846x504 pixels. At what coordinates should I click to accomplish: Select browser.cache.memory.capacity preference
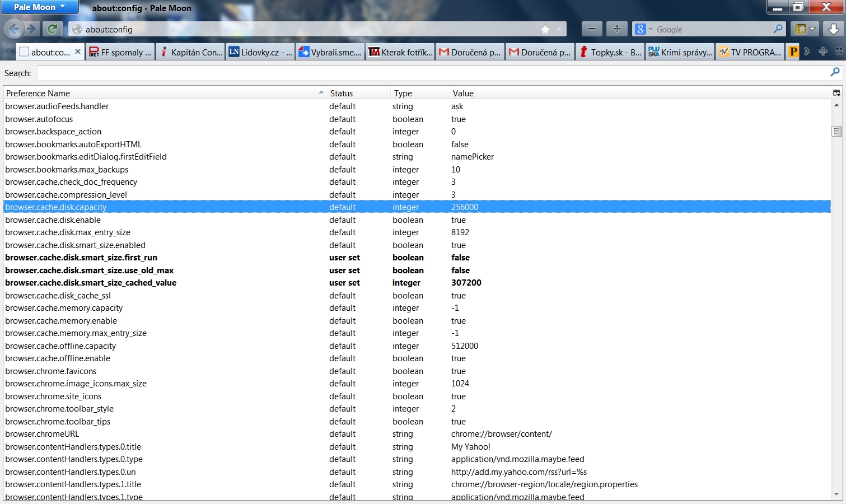[x=417, y=308]
